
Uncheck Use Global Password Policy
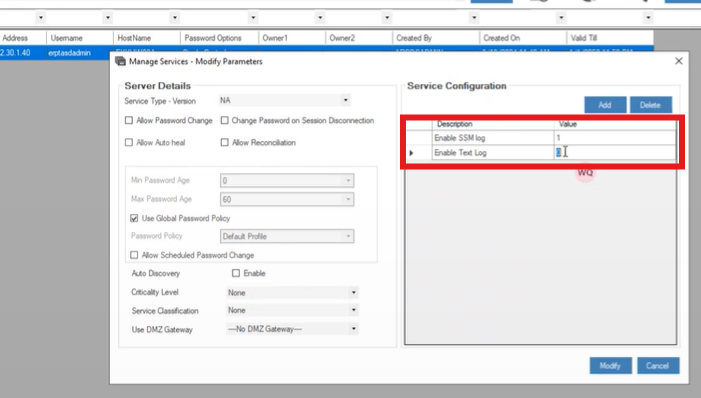pyautogui.click(x=134, y=218)
